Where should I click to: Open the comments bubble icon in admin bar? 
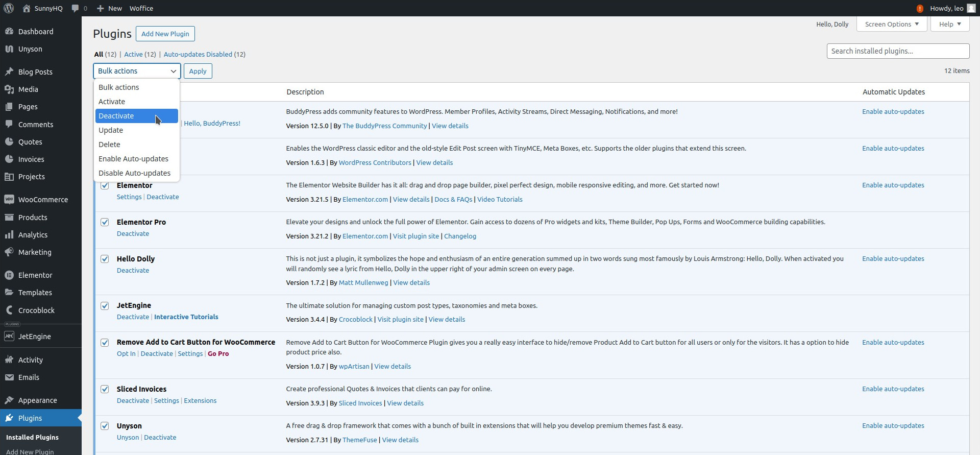pos(76,8)
